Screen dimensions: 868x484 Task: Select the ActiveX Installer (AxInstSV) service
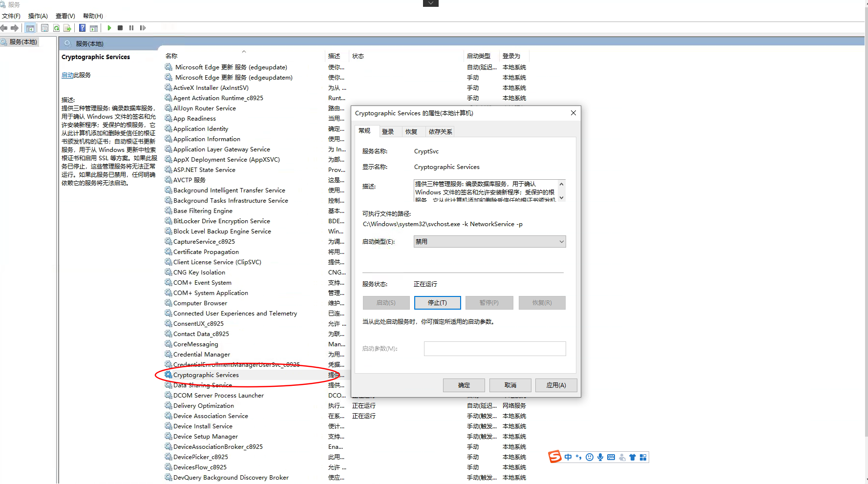[211, 87]
